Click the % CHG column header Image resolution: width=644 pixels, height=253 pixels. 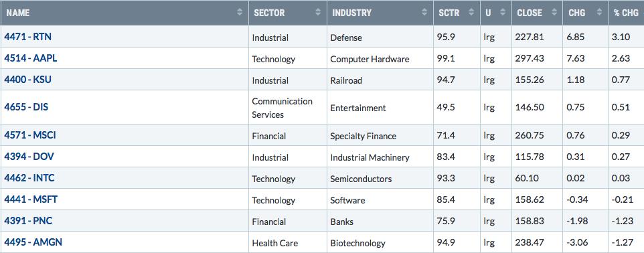tap(626, 13)
